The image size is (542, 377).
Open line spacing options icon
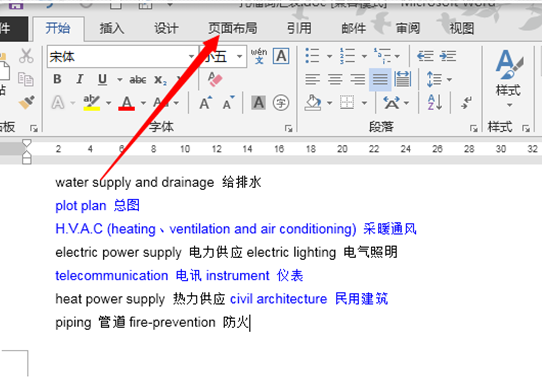(x=434, y=79)
